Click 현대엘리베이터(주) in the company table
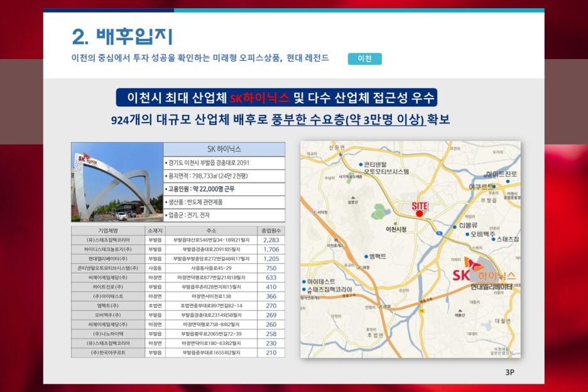The image size is (588, 392). coord(108,259)
